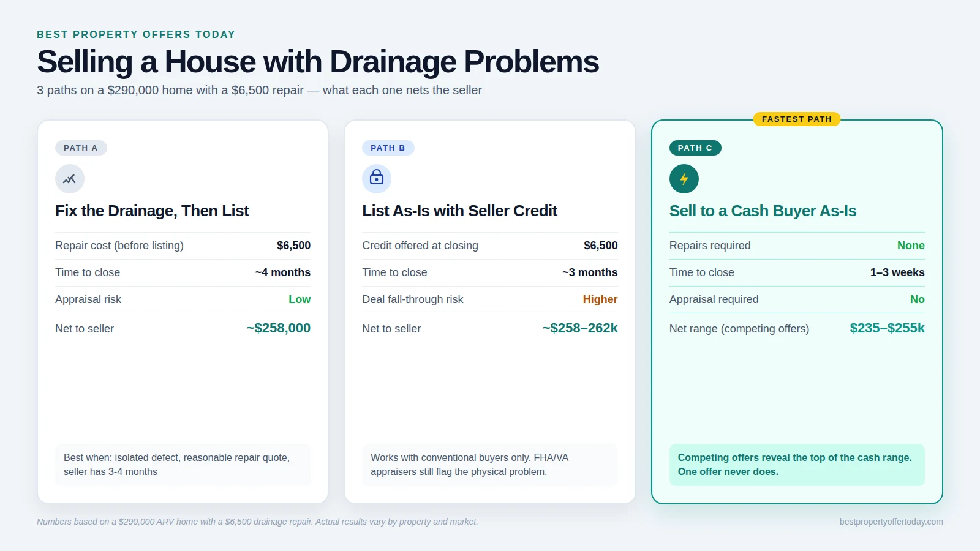Click the '$235–$255k' net range value
This screenshot has height=551, width=980.
pyautogui.click(x=888, y=328)
